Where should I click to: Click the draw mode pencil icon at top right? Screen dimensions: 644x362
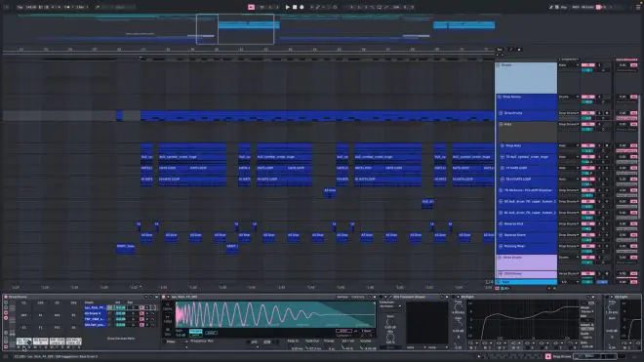click(x=550, y=7)
